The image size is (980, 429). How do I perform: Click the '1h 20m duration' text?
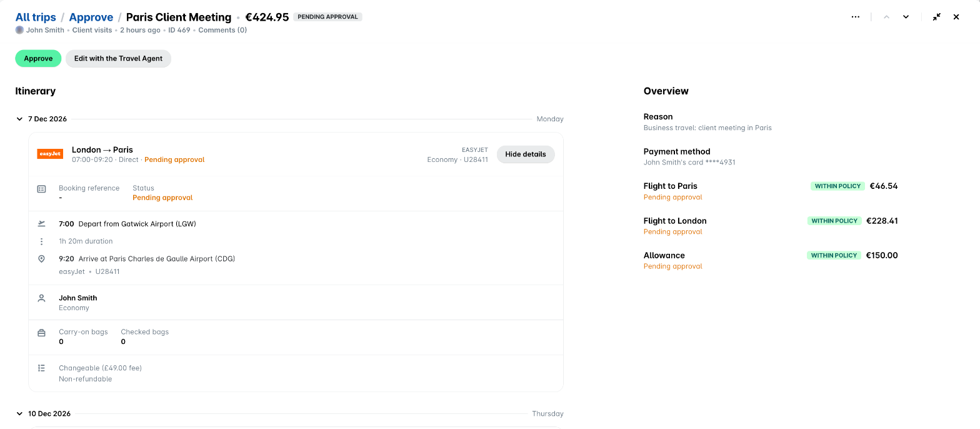(x=86, y=241)
